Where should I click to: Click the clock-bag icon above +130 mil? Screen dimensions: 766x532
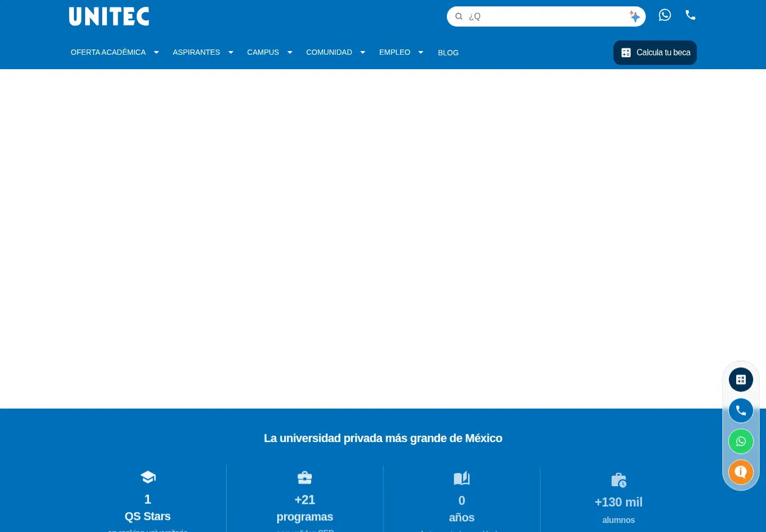619,480
